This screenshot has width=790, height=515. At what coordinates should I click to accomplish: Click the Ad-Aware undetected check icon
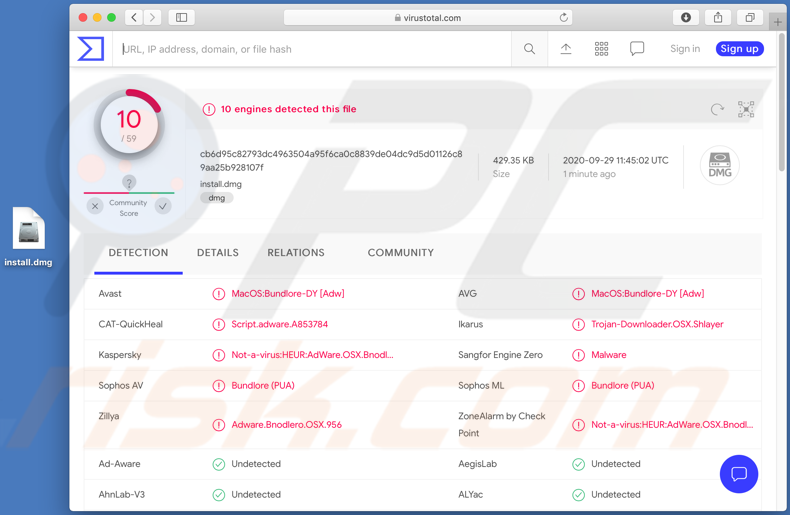pyautogui.click(x=218, y=464)
